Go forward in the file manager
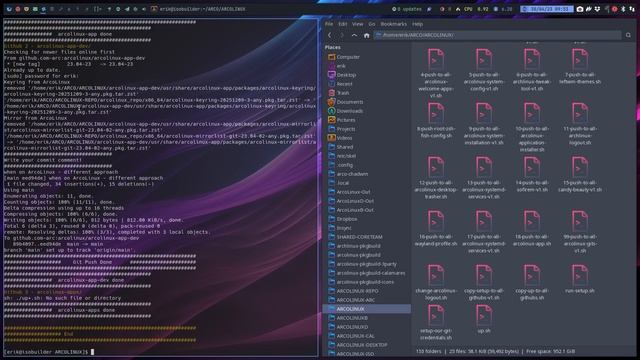Viewport: 640px width, 360px height. [x=342, y=36]
